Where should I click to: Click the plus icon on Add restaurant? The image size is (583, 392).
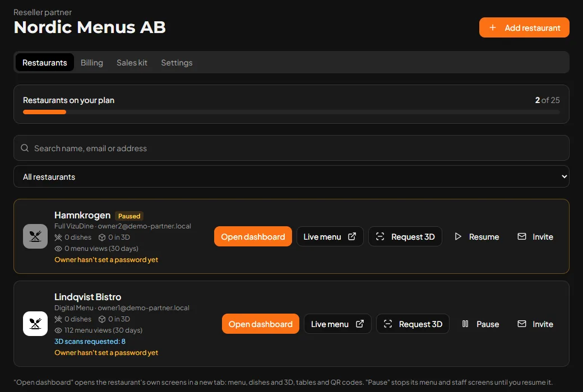click(493, 27)
